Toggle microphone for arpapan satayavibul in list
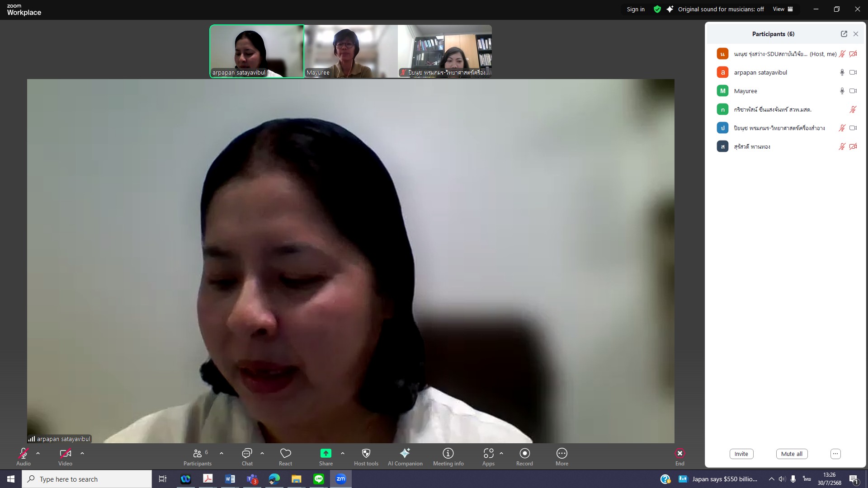 (842, 72)
